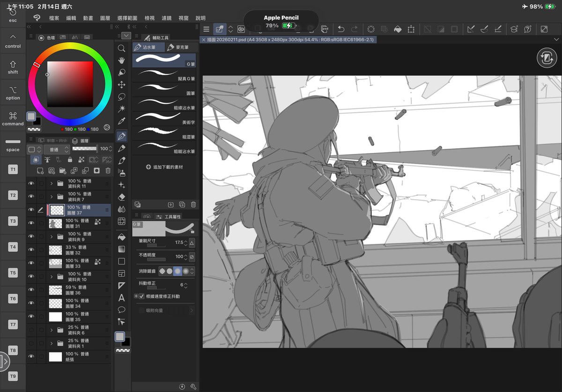562x392 pixels.
Task: Select the Eyedropper tool
Action: click(121, 121)
